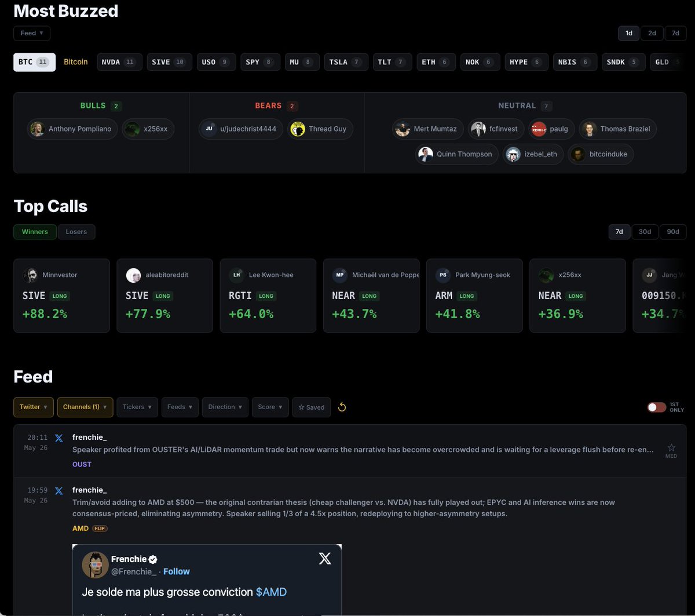Select the ETH ticker chip
Viewport: 695px width, 616px height.
pyautogui.click(x=436, y=62)
